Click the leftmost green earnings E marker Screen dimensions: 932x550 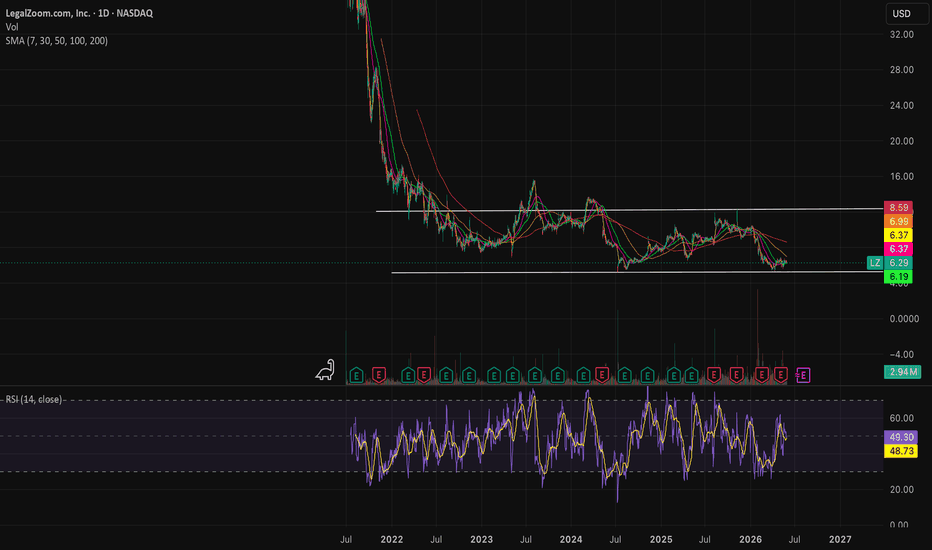356,375
